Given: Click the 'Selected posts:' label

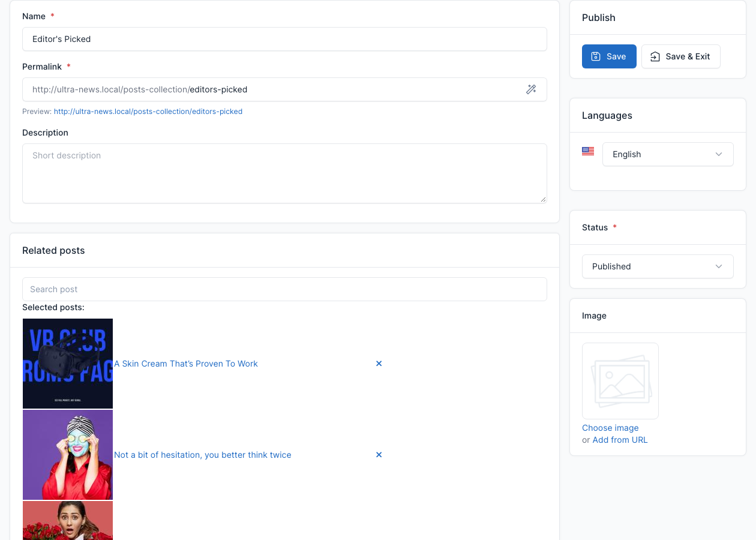Looking at the screenshot, I should click(x=53, y=307).
